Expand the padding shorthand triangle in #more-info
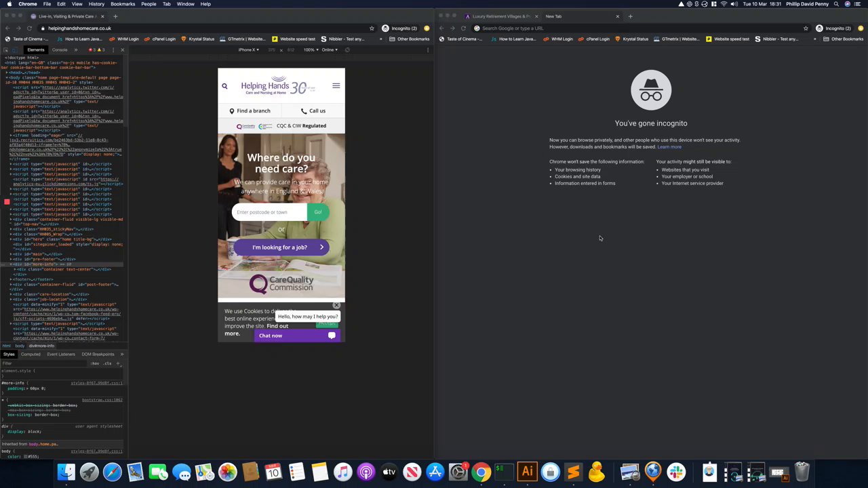 coord(27,388)
